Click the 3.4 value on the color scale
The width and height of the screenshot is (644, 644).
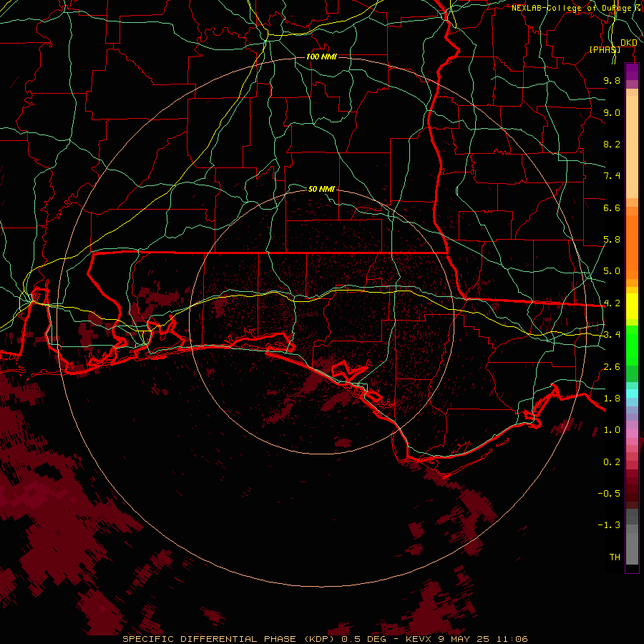tap(612, 335)
